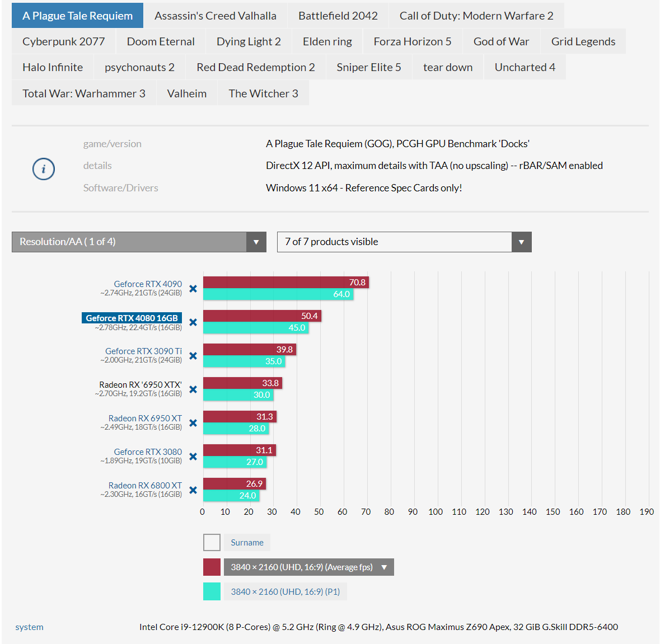Hide Geforce RTX 3090 Ti using X icon
660x644 pixels.
pyautogui.click(x=193, y=356)
